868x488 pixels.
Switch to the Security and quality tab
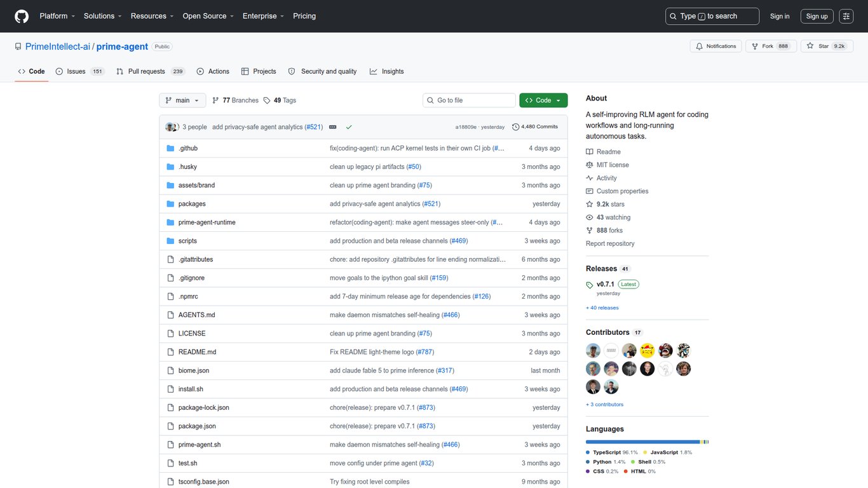click(x=322, y=72)
